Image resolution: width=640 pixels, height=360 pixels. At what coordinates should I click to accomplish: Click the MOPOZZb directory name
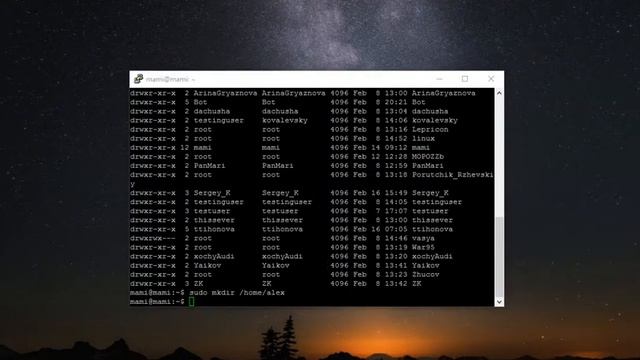[428, 156]
